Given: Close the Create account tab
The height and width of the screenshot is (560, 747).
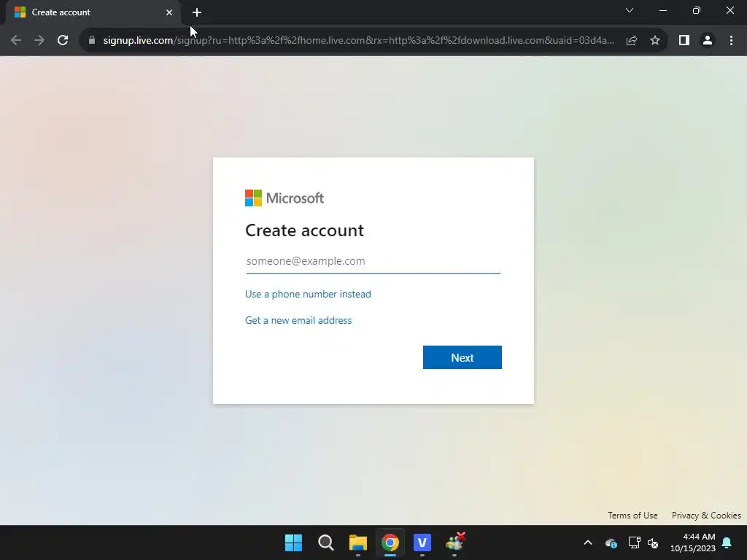Looking at the screenshot, I should pyautogui.click(x=169, y=12).
